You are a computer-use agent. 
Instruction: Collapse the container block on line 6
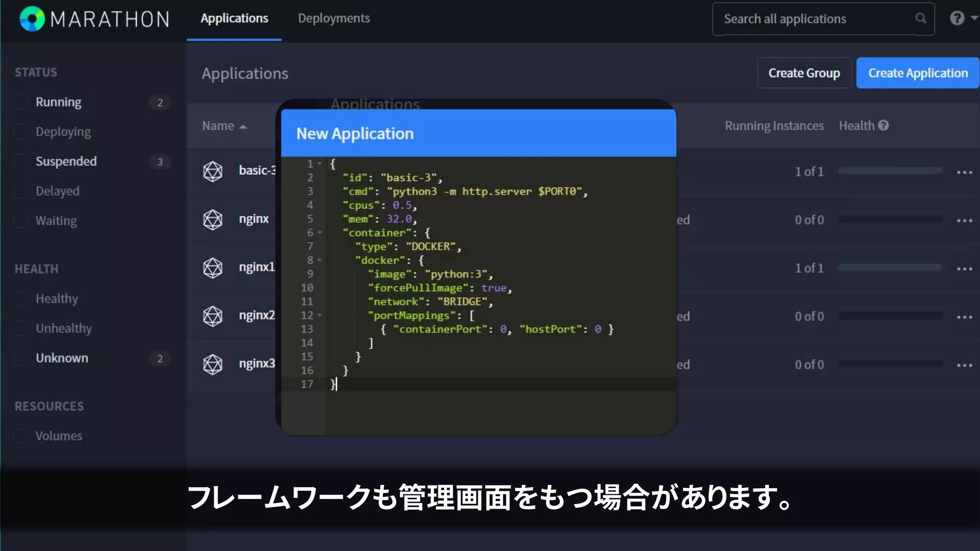click(x=320, y=232)
